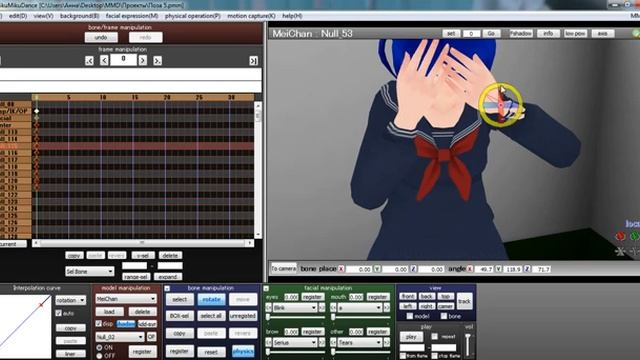640x360 pixels.
Task: Previous brow morph arrow beside Serius
Action: pyautogui.click(x=269, y=342)
